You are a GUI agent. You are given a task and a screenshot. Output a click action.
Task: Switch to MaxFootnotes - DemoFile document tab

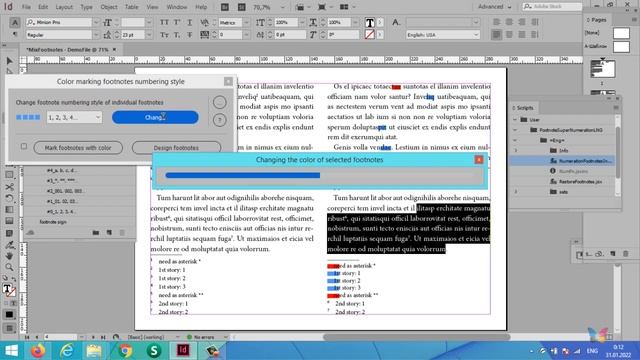67,49
